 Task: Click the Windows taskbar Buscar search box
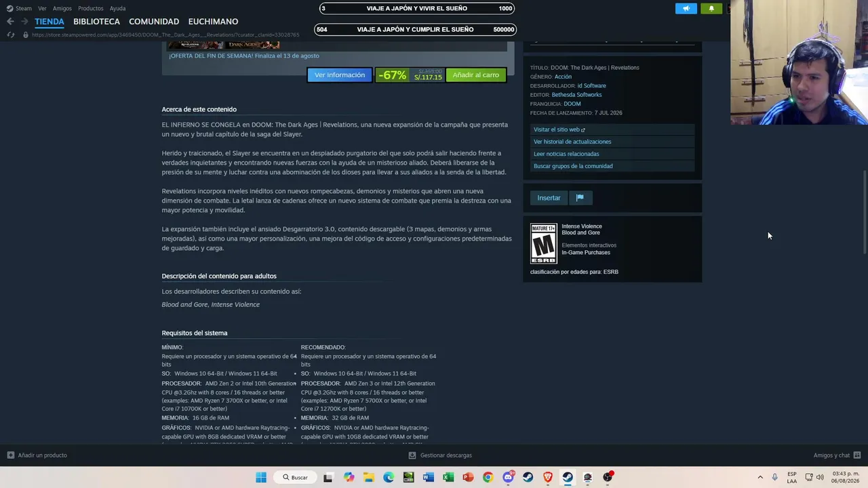(x=296, y=477)
